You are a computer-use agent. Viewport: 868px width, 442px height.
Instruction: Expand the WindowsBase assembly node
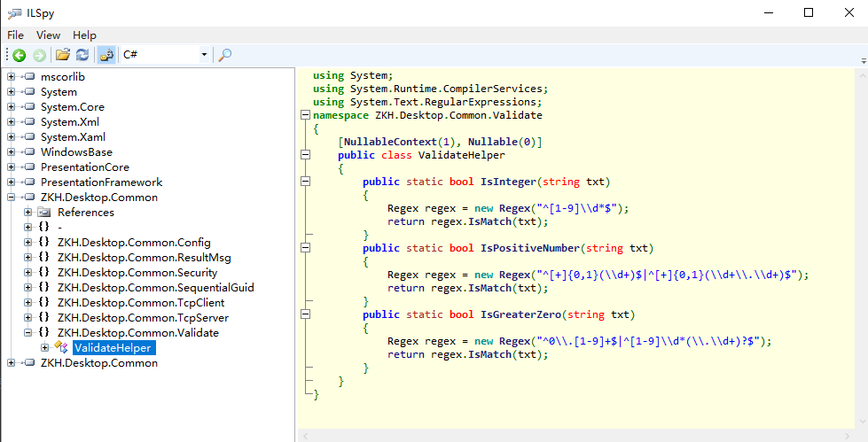coord(11,151)
